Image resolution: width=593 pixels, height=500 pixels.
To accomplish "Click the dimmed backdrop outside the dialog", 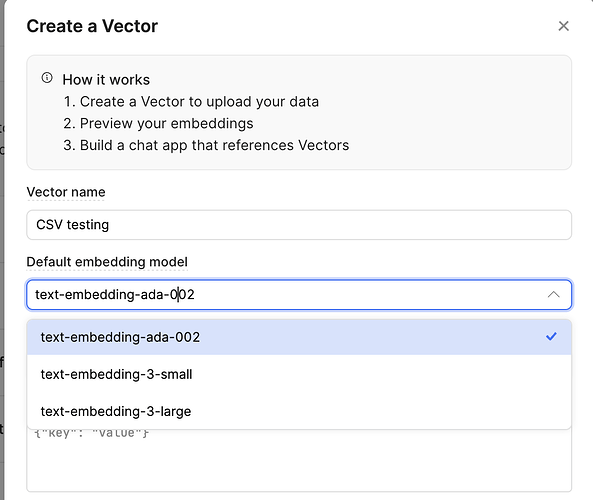I will pos(2,250).
